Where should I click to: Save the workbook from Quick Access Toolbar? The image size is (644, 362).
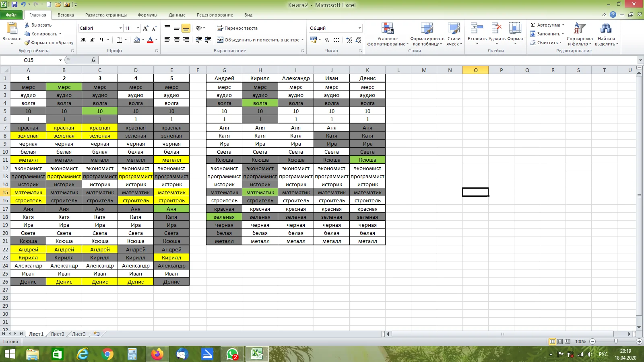point(14,5)
